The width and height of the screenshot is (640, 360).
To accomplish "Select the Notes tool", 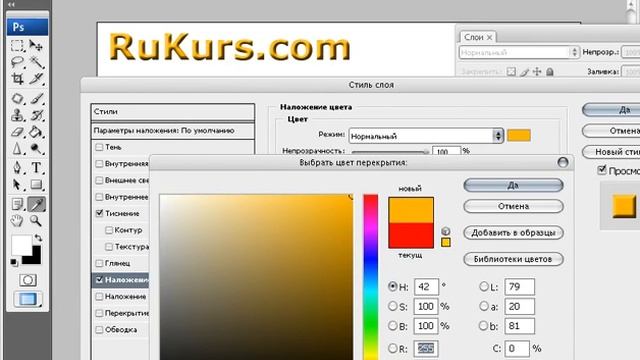I will [x=17, y=204].
